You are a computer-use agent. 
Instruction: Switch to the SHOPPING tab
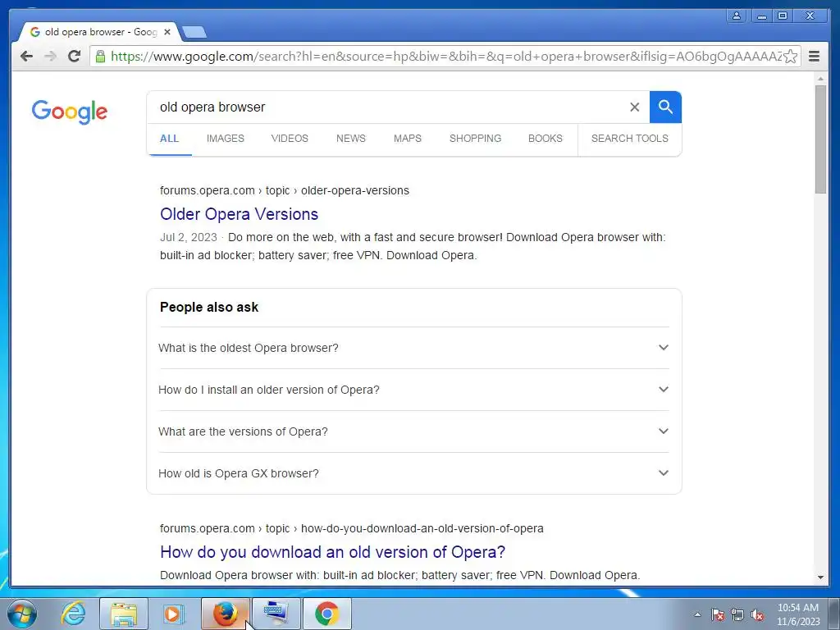coord(475,138)
